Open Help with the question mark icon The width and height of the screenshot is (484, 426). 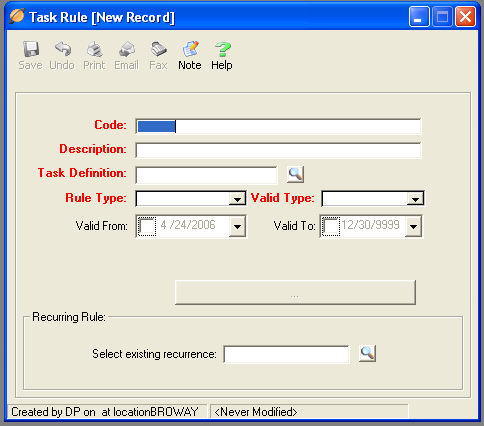point(222,49)
